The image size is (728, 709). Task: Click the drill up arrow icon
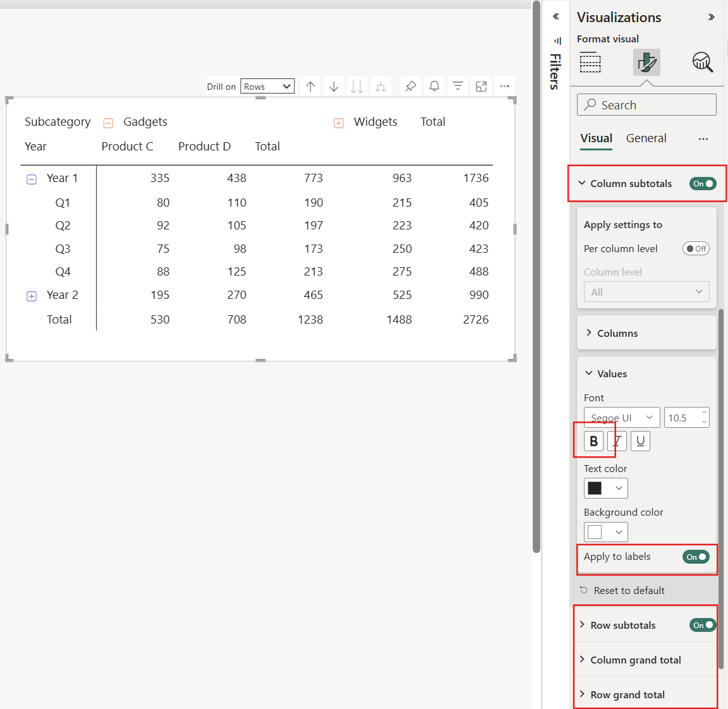(311, 87)
